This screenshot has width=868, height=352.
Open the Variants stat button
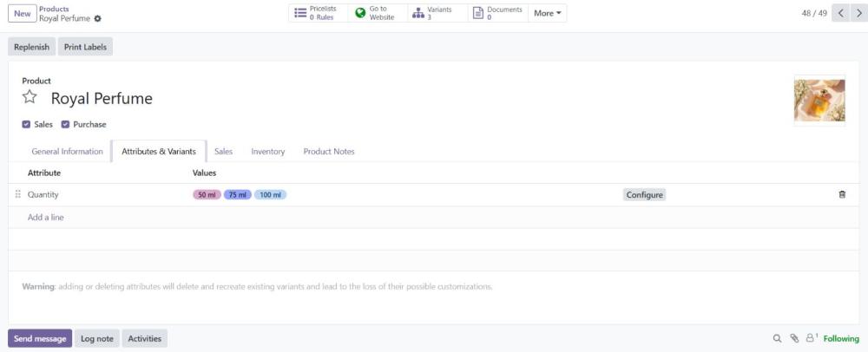[437, 13]
